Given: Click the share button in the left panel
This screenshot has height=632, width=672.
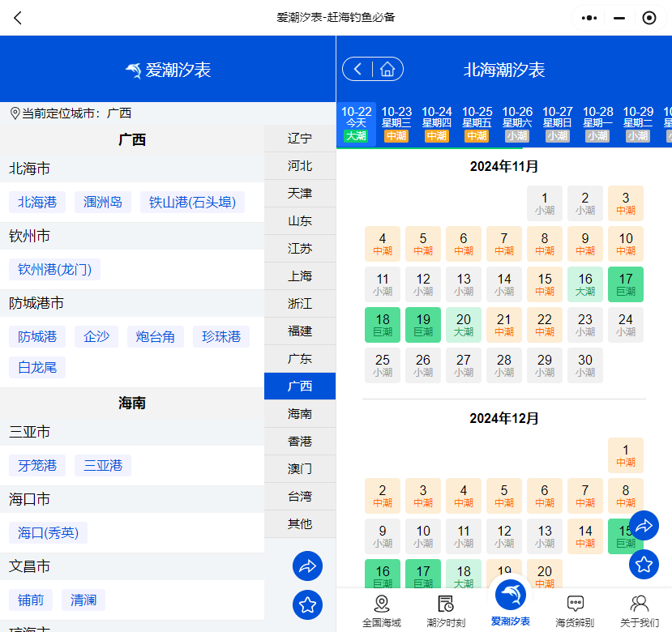Looking at the screenshot, I should pos(307,566).
